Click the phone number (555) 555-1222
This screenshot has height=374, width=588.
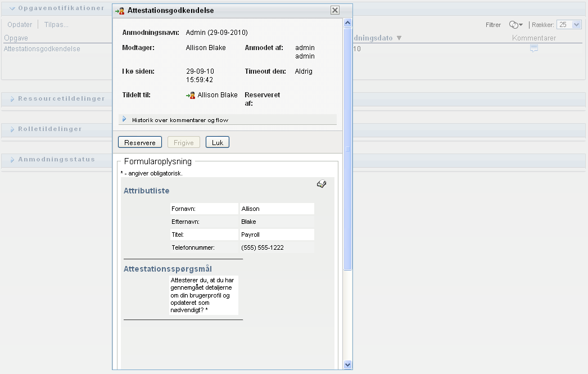[x=263, y=247]
